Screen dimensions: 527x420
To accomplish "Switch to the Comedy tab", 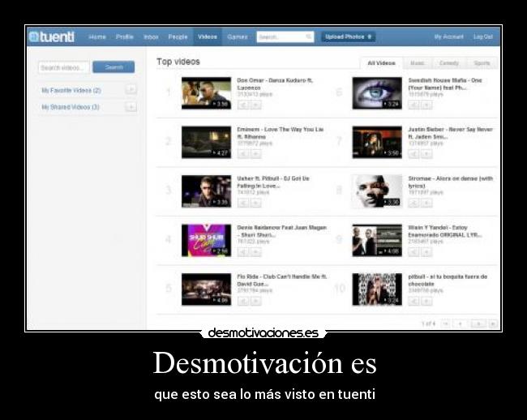I will click(449, 63).
